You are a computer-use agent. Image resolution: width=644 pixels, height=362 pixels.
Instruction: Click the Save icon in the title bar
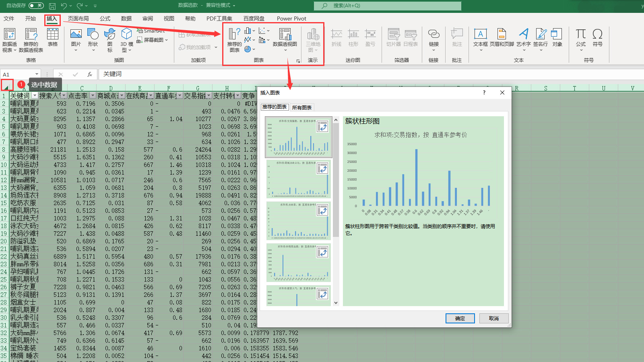(x=52, y=6)
